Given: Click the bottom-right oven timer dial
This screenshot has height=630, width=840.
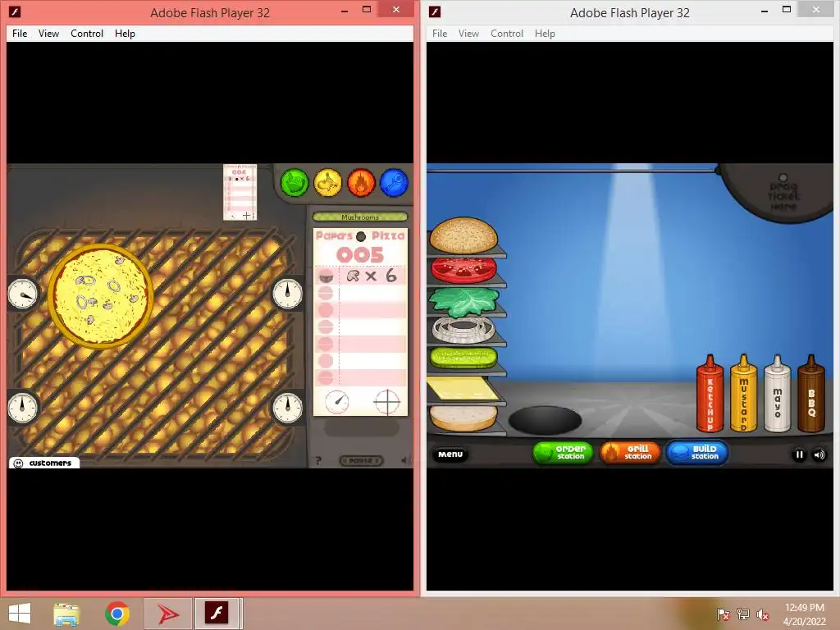Looking at the screenshot, I should point(287,408).
